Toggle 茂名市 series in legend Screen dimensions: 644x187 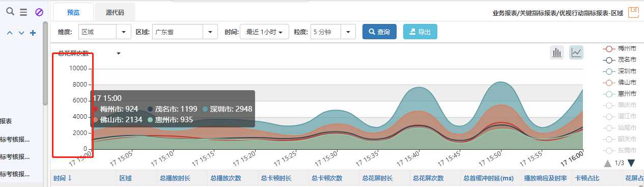620,60
